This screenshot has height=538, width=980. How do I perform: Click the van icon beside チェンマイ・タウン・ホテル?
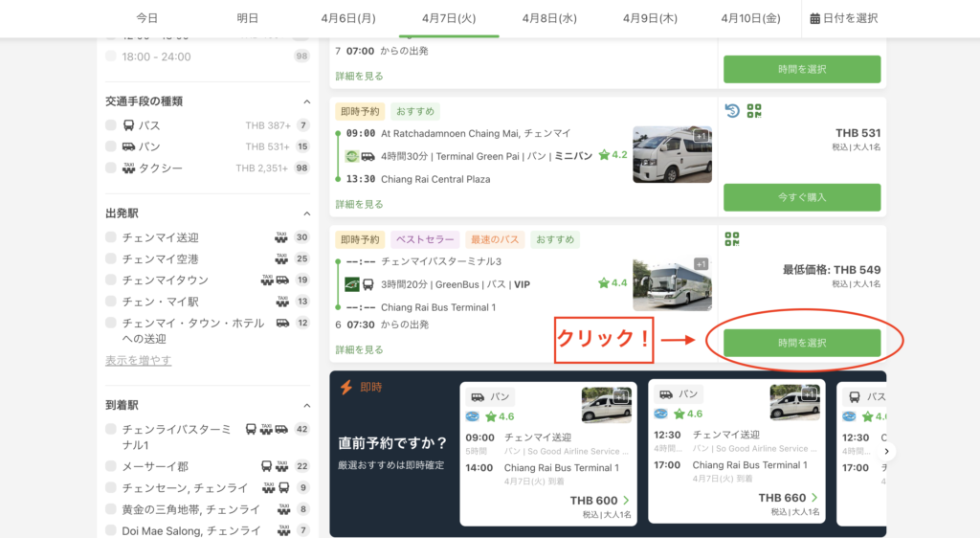282,323
